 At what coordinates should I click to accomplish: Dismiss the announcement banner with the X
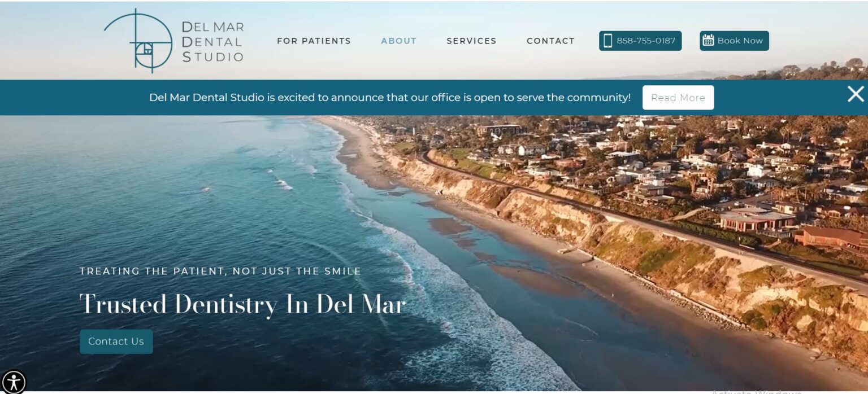856,94
